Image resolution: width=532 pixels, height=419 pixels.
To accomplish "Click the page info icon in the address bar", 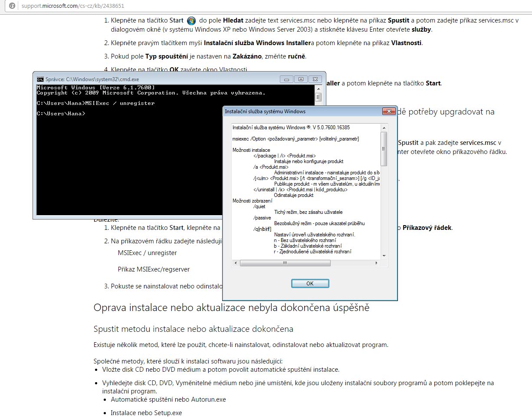I will pyautogui.click(x=12, y=7).
